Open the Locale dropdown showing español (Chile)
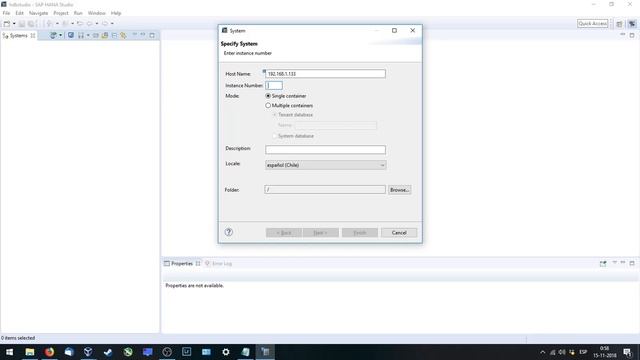640x360 pixels. coord(325,165)
